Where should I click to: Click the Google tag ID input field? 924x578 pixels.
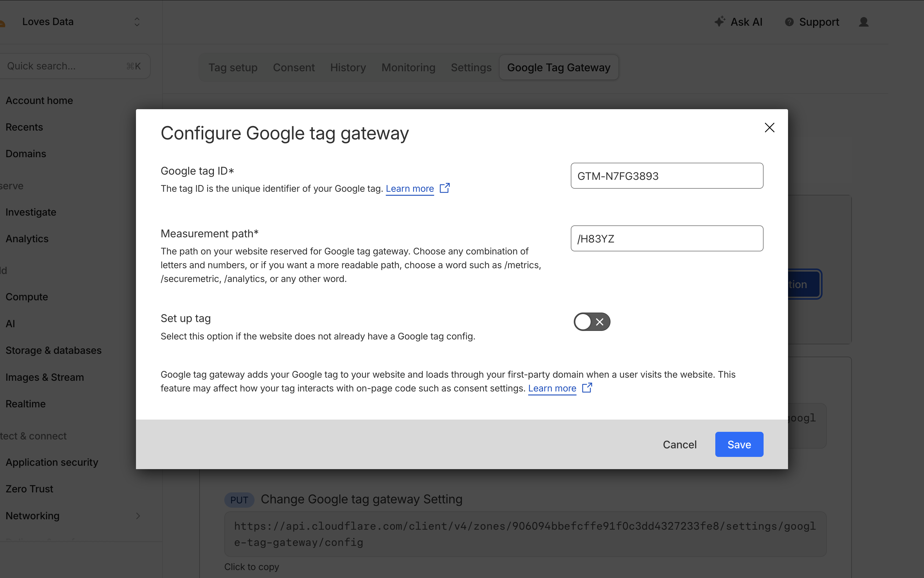point(667,176)
